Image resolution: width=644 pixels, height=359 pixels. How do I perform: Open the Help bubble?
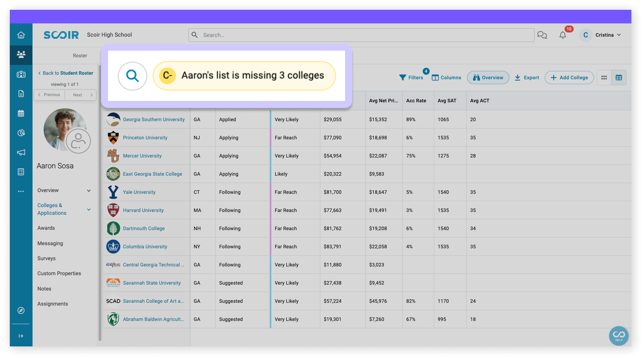(x=619, y=336)
